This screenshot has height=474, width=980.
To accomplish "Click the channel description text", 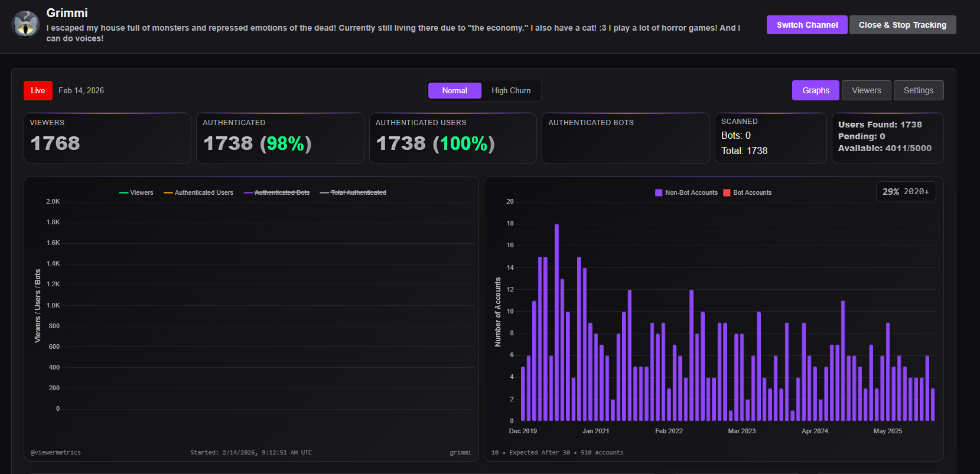I will tap(393, 33).
